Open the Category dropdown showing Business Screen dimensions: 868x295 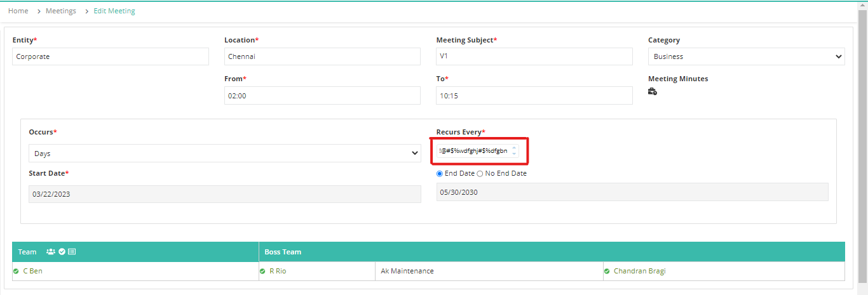point(746,56)
